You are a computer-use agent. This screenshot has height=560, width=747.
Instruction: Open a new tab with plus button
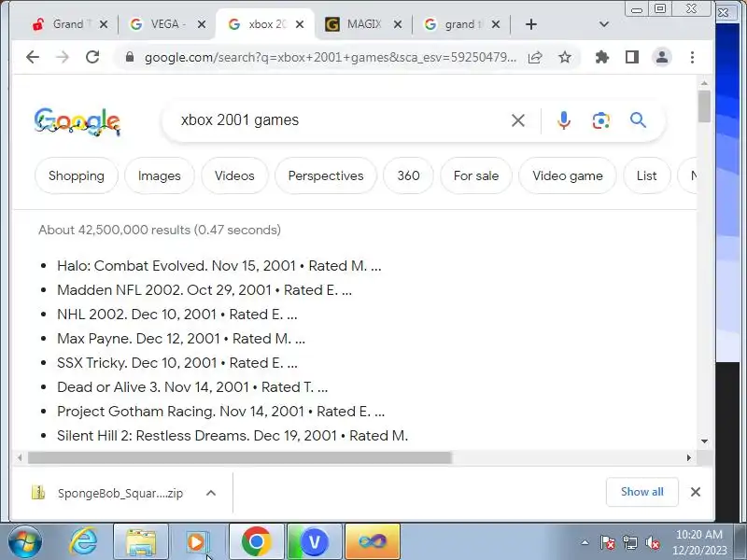point(531,24)
